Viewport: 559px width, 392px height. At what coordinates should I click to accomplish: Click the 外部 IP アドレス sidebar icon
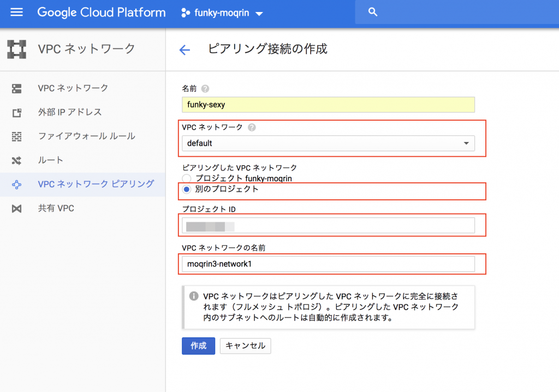click(x=16, y=112)
